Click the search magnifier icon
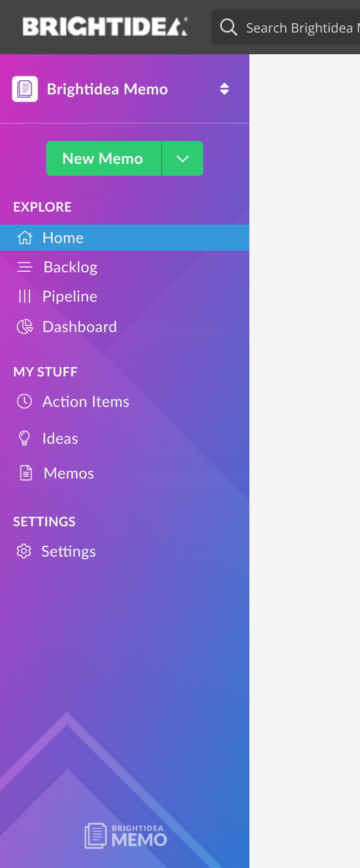 point(229,27)
